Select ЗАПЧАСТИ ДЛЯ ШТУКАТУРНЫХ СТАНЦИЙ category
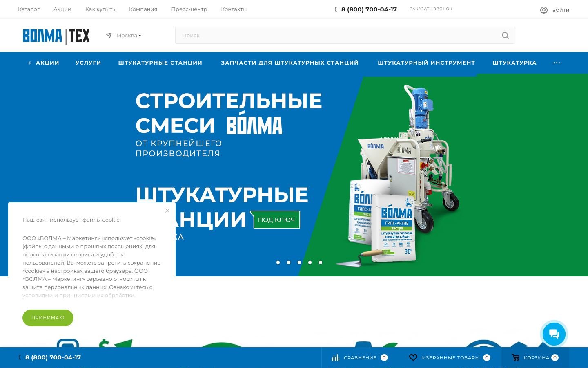Image resolution: width=588 pixels, height=368 pixels. pos(290,63)
